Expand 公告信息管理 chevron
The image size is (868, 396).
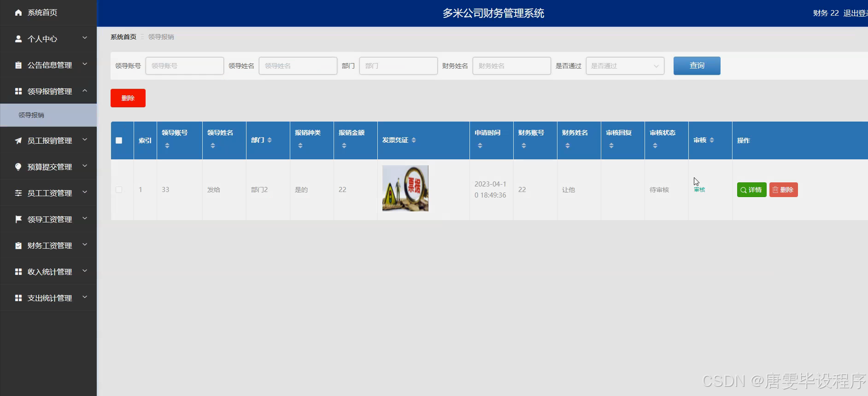[85, 64]
